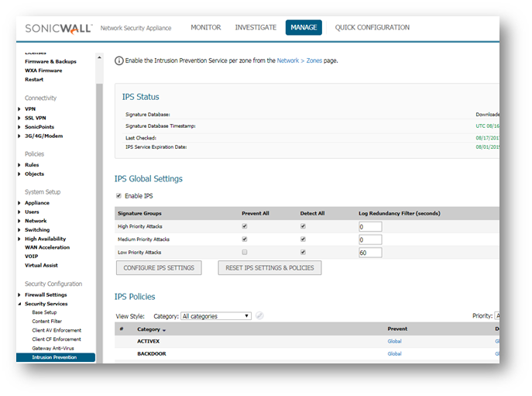532x396 pixels.
Task: Open Client CF Enforcement in sidebar
Action: (57, 339)
